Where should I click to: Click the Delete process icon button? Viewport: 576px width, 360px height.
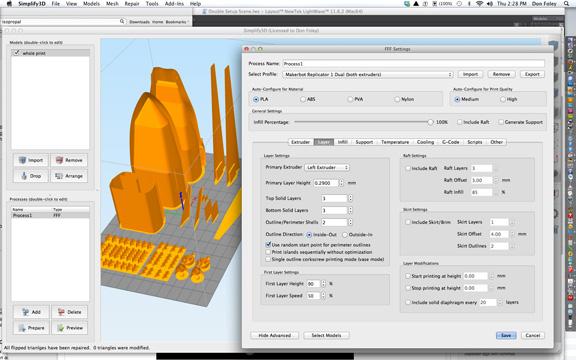pyautogui.click(x=69, y=312)
